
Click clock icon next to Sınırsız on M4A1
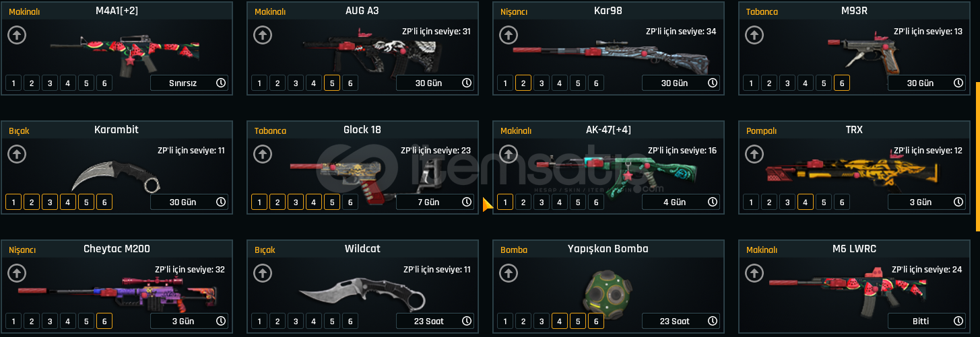(221, 83)
